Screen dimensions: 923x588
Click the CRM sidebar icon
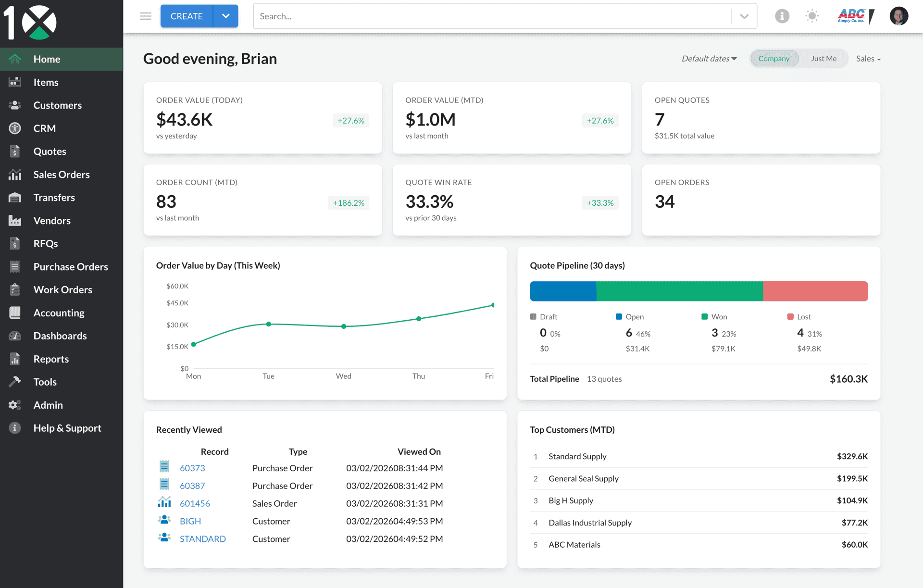point(15,128)
